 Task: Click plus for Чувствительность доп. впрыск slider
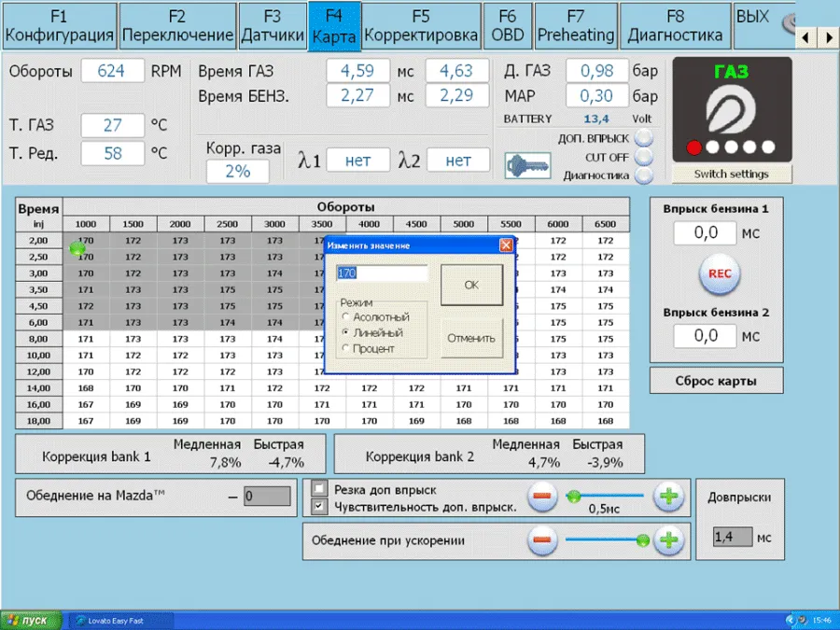668,497
